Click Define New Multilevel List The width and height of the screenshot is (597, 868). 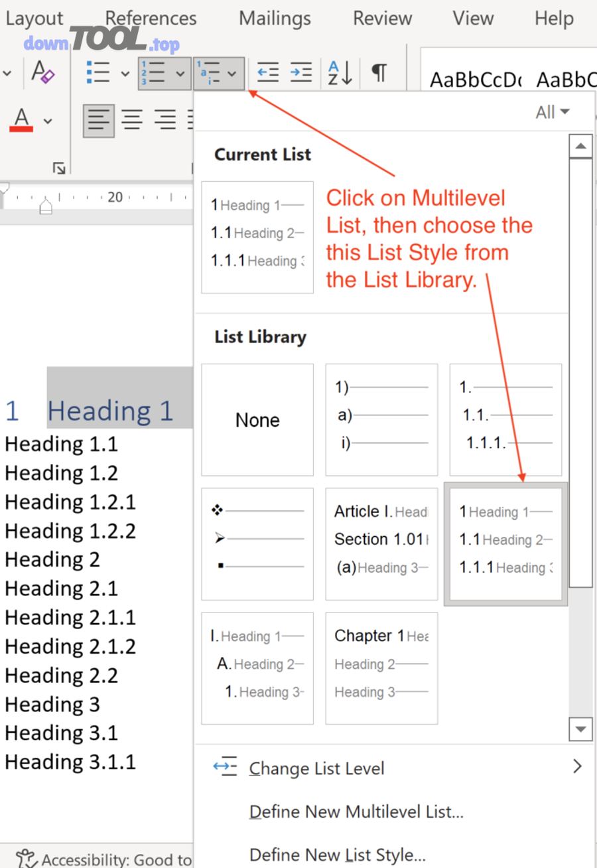point(356,811)
